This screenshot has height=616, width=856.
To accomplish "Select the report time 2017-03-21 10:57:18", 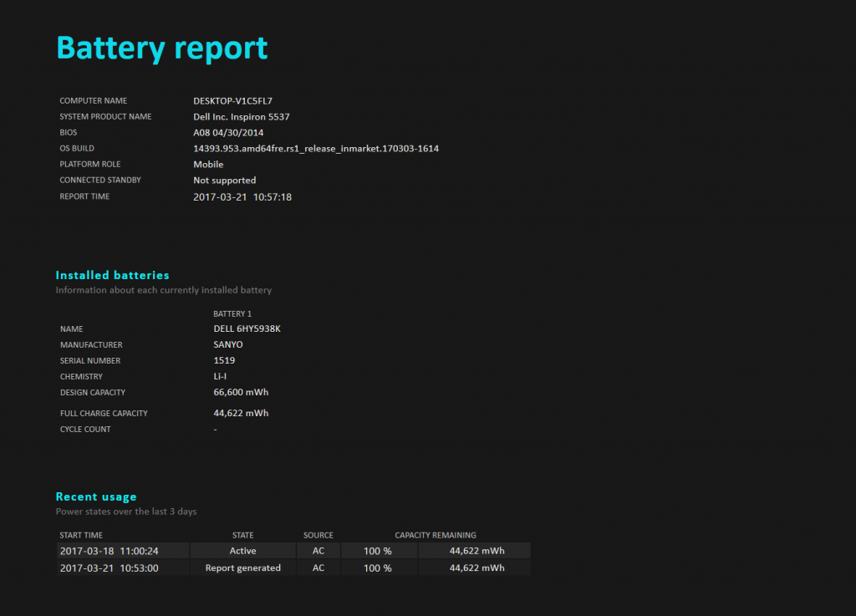I will 242,197.
